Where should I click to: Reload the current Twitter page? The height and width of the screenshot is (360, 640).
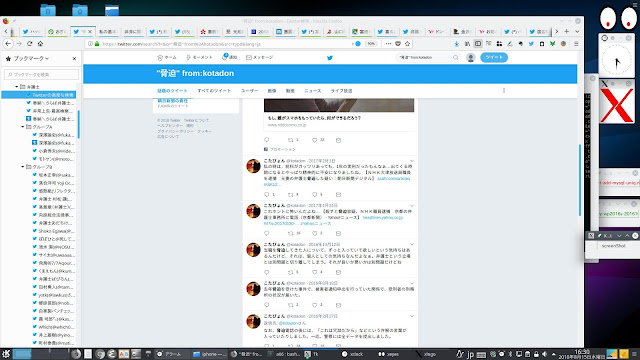(29, 44)
